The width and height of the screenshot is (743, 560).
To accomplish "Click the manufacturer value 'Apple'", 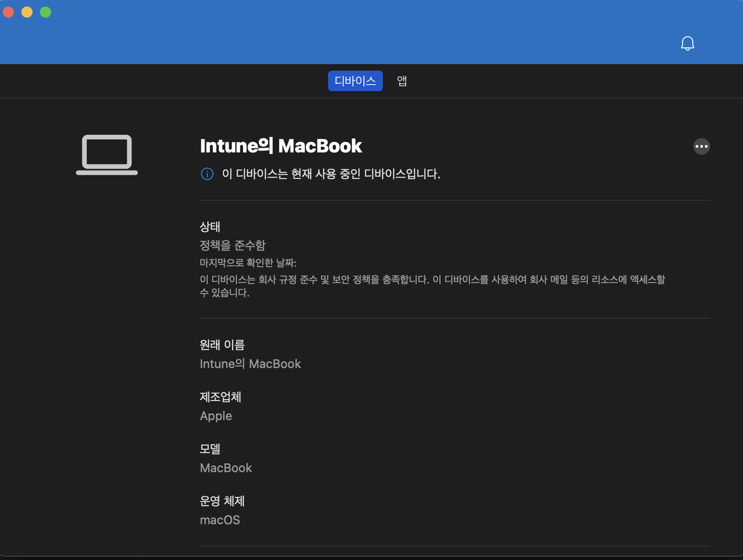I will pos(216,416).
